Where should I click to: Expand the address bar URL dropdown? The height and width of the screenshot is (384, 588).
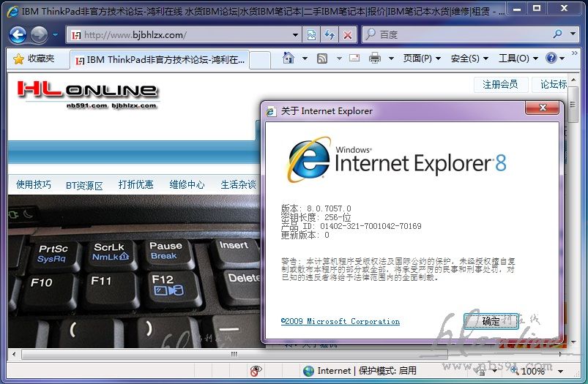click(295, 34)
